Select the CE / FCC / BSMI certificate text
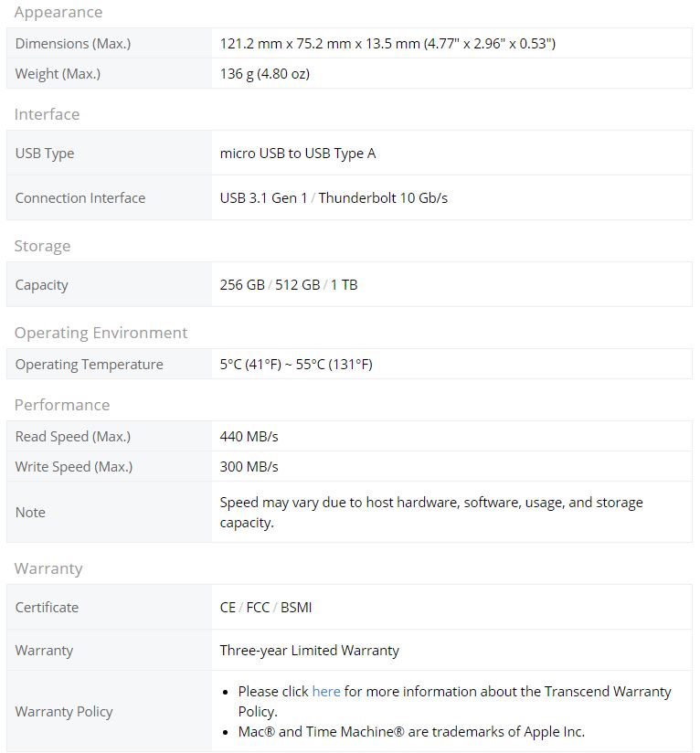Screen dimensions: 700x753 [266, 607]
